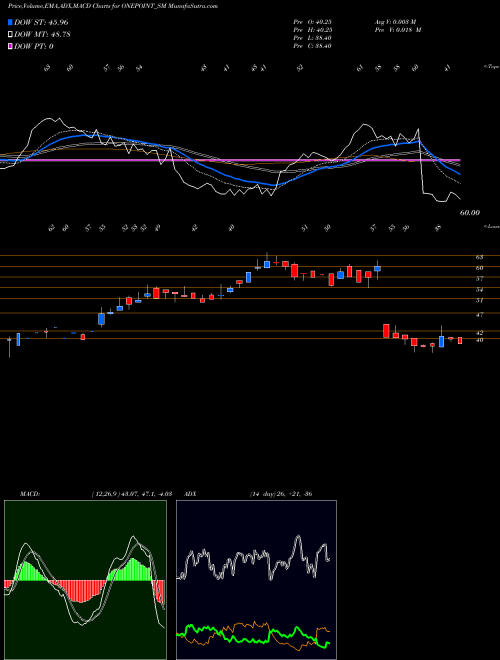Click the tall blue candle at price gap-up near 47
The width and height of the screenshot is (500, 660).
point(101,319)
